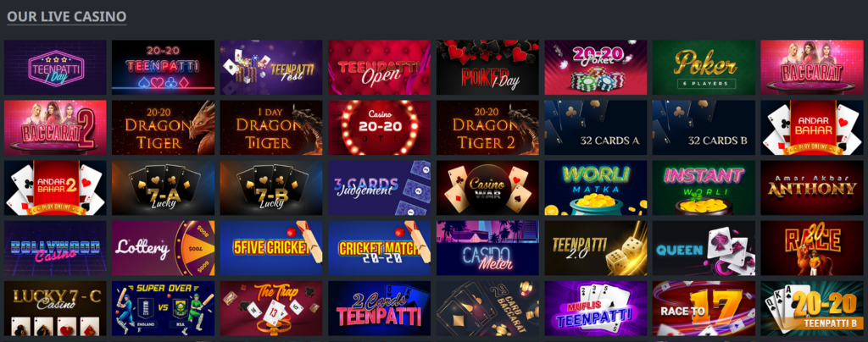
Task: Choose the Amar Akbar Anthony game
Action: [811, 188]
